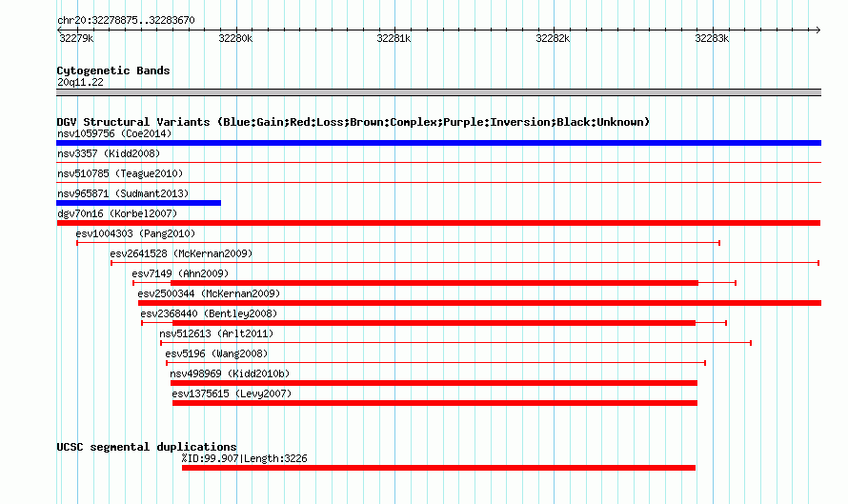Open the esv1004303 (Pang2010) variant label
This screenshot has height=504, width=848.
coord(135,233)
